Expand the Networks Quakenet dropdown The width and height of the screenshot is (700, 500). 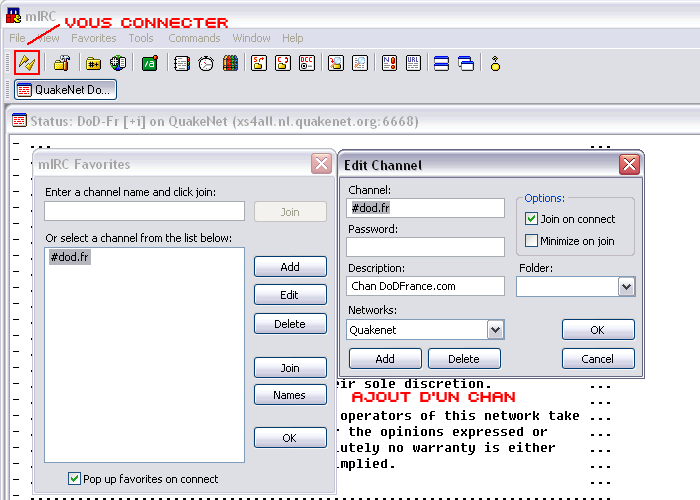(x=496, y=330)
